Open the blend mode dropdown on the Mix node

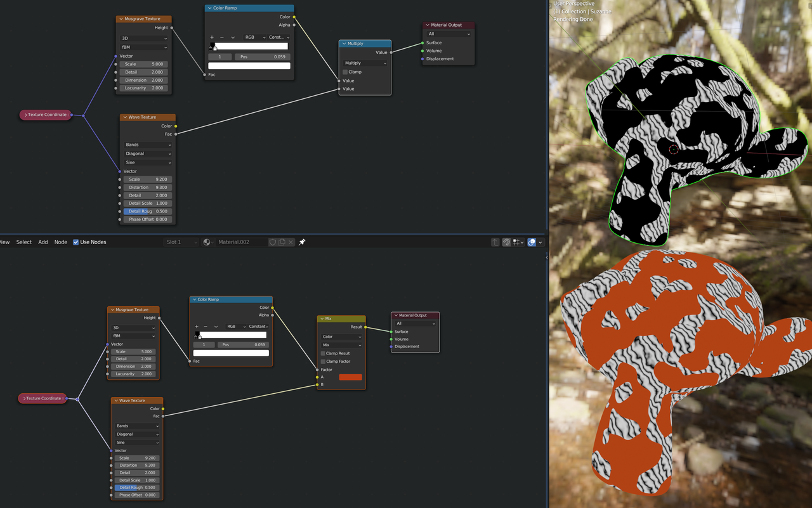tap(341, 345)
